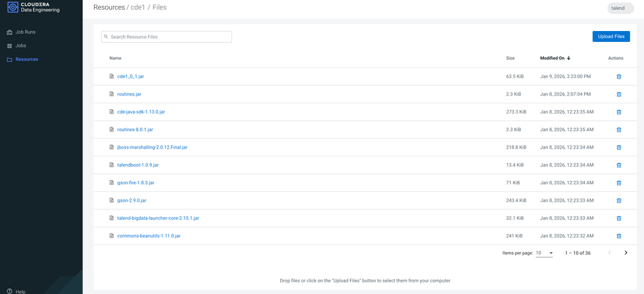Click the Jan 8, 2026, 2:07:04 PM date
The height and width of the screenshot is (294, 644).
[x=565, y=94]
